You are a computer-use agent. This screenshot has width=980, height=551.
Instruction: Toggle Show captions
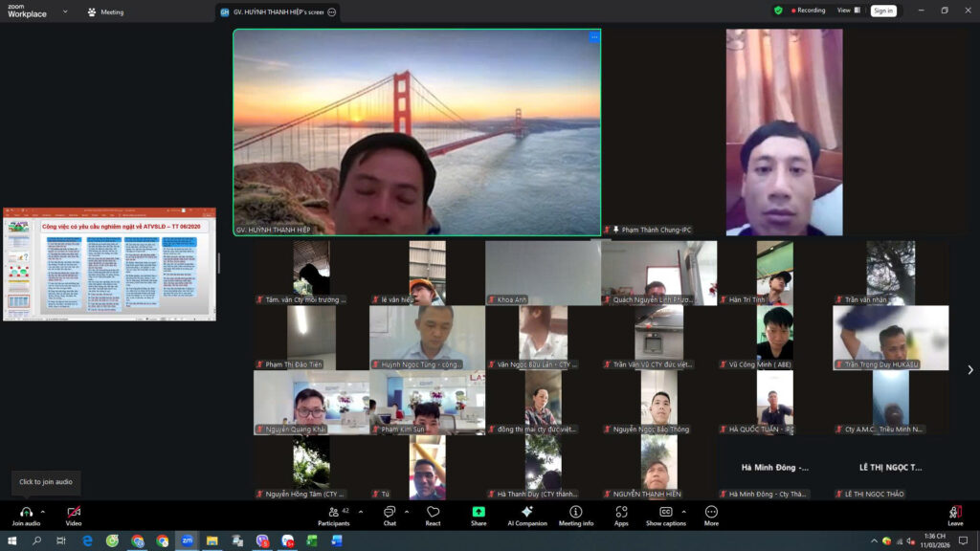665,513
